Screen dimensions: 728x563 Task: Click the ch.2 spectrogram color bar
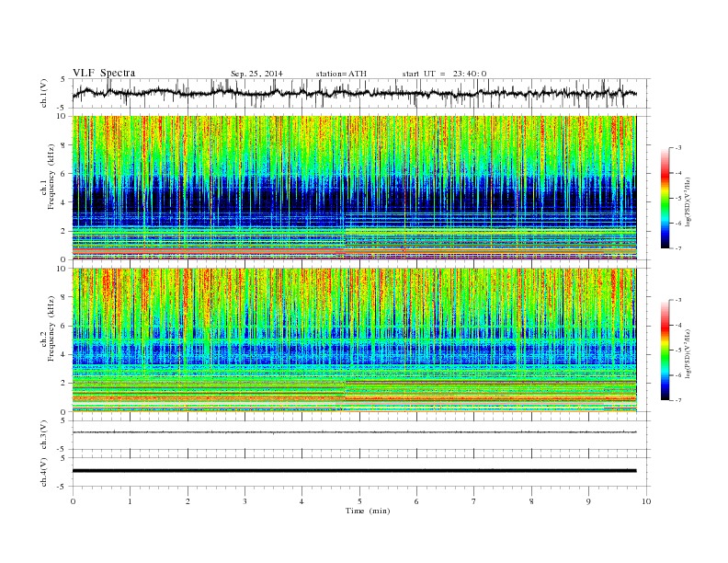click(x=665, y=350)
